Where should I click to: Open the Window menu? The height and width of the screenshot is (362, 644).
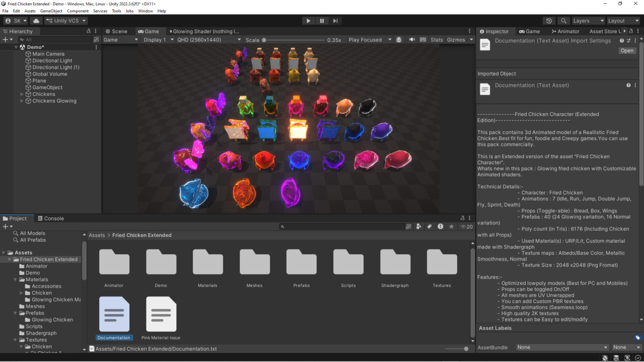pos(145,11)
